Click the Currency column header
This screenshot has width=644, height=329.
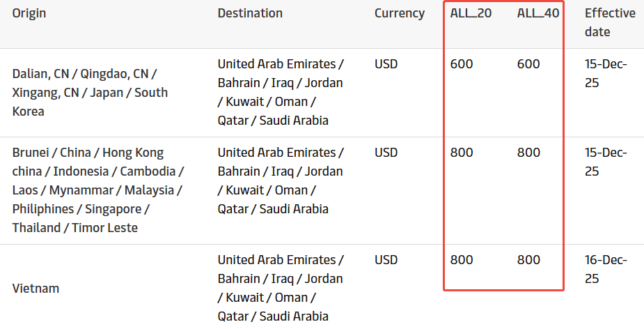point(399,13)
